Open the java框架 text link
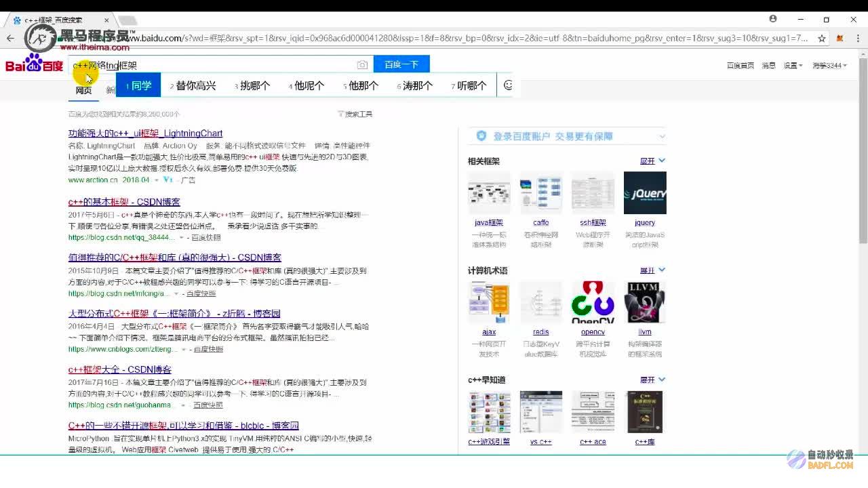The image size is (868, 488). pos(489,222)
